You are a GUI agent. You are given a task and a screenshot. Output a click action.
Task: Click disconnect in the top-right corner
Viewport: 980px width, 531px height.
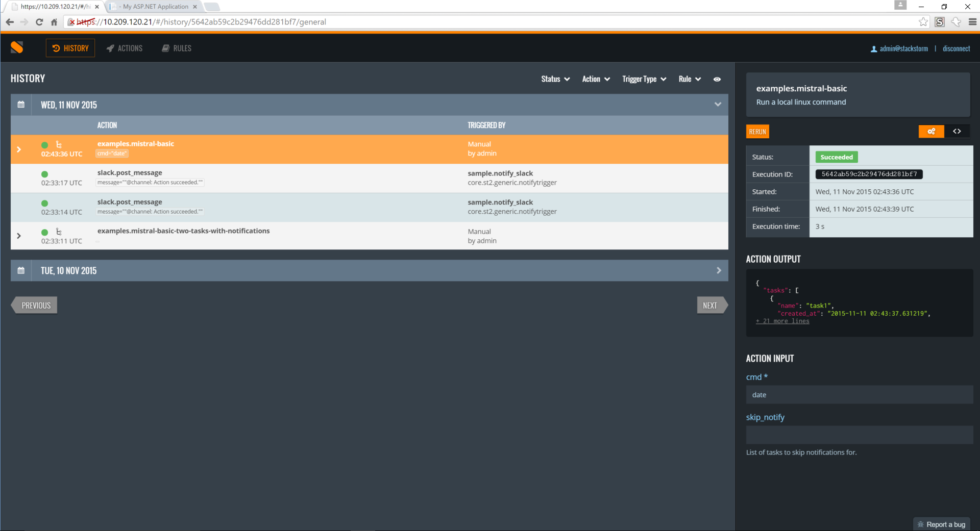tap(957, 48)
